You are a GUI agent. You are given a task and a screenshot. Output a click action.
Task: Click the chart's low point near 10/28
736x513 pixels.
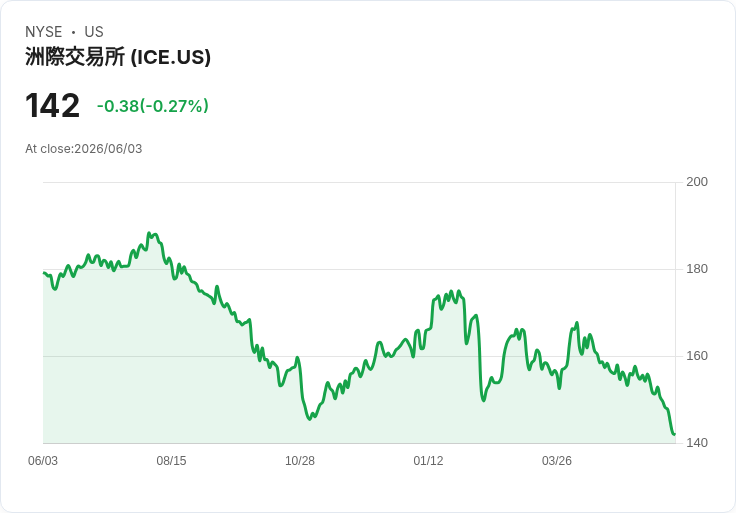click(310, 419)
